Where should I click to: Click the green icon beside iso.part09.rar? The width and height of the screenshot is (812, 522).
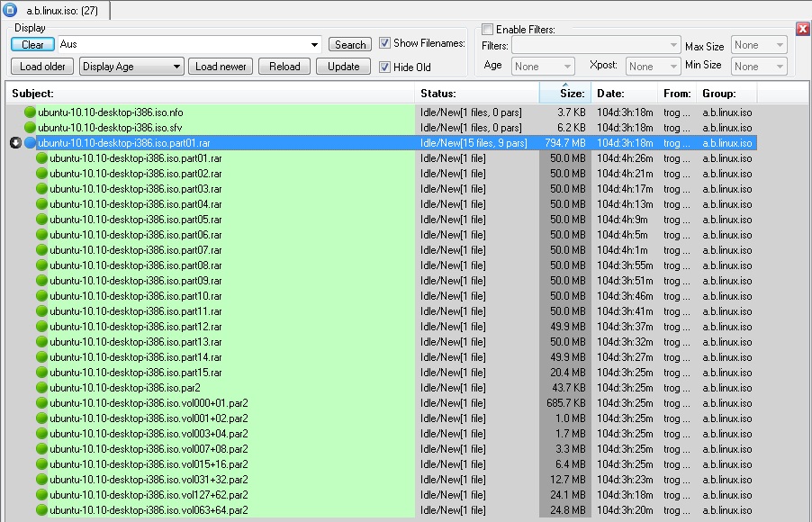pyautogui.click(x=42, y=280)
